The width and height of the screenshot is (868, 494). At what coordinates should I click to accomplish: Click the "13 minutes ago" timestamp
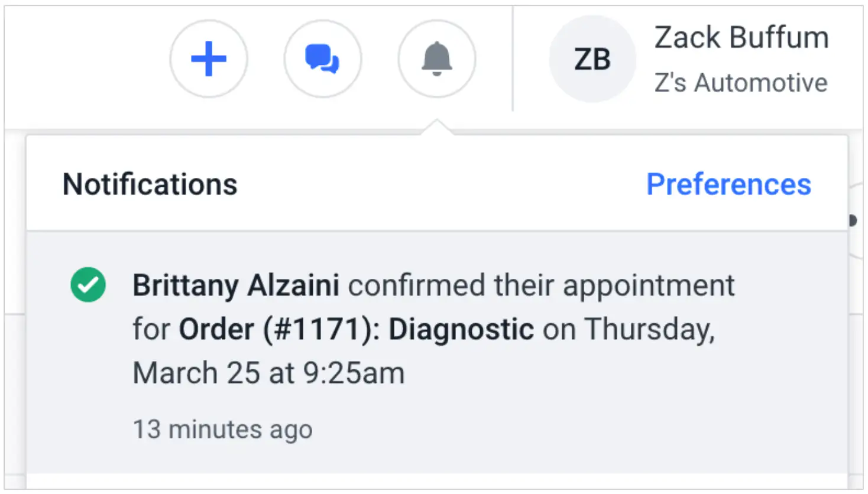click(222, 430)
